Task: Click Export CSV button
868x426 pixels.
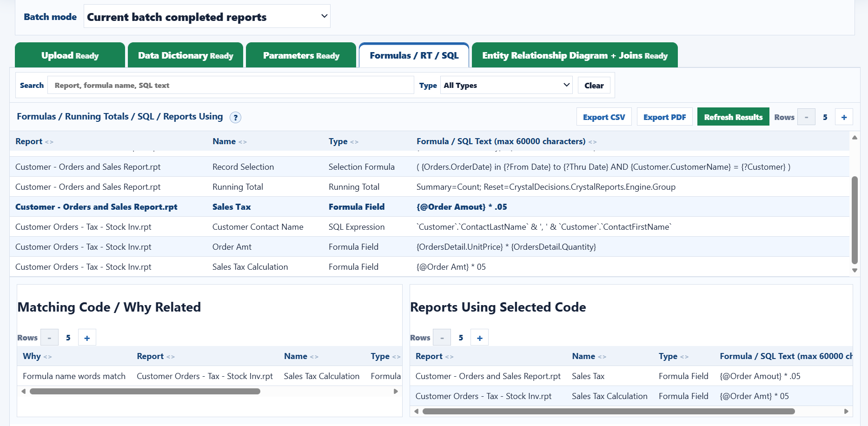Action: point(604,117)
